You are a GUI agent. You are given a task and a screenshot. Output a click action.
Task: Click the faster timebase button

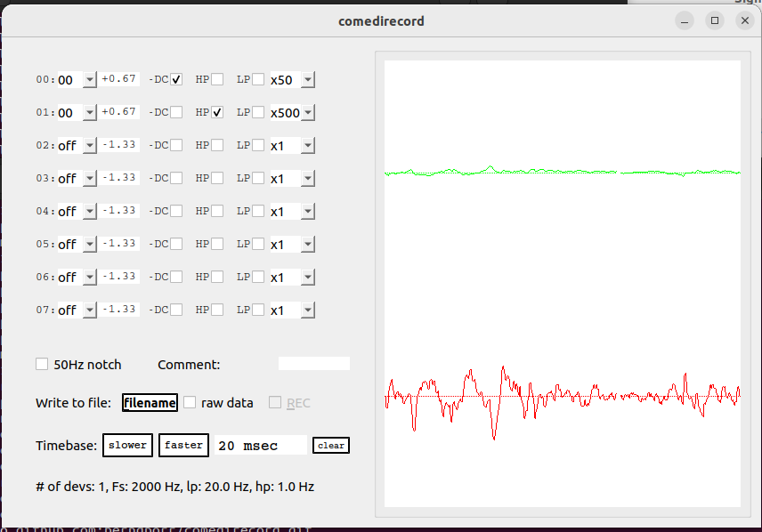[x=183, y=445]
